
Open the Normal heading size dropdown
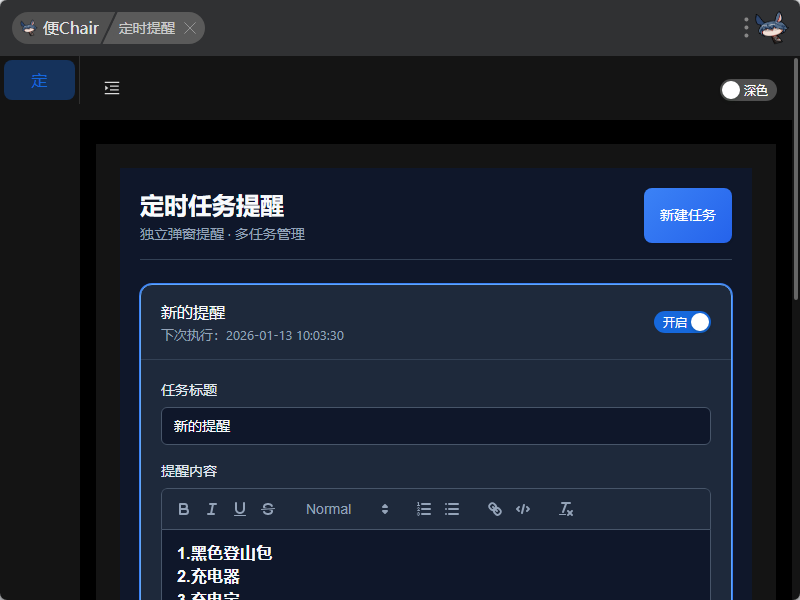(x=347, y=509)
